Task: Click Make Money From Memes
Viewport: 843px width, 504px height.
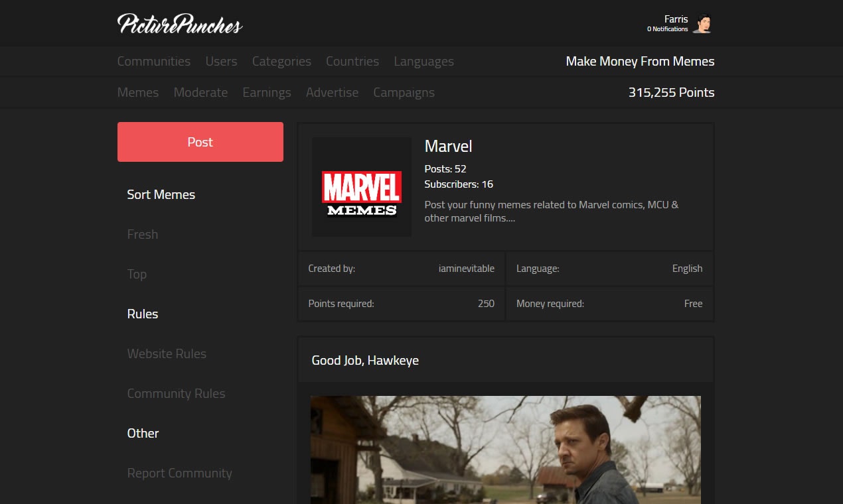Action: pyautogui.click(x=640, y=61)
